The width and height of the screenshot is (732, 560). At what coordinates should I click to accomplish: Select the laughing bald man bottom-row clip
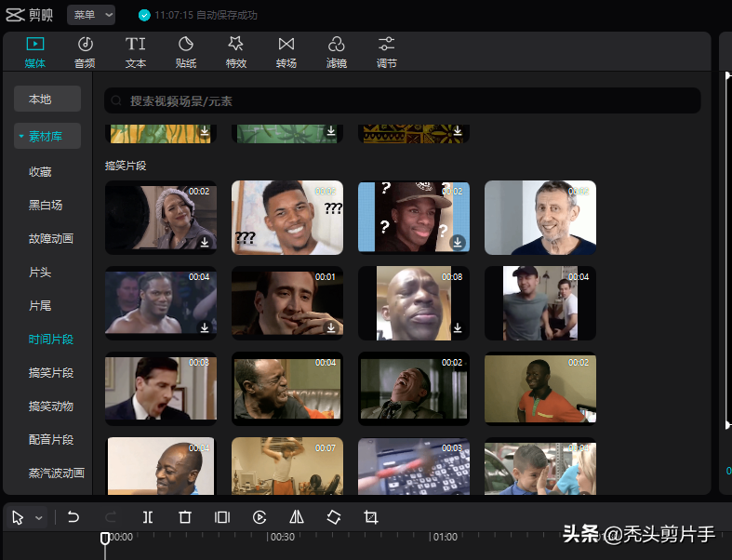coord(161,466)
